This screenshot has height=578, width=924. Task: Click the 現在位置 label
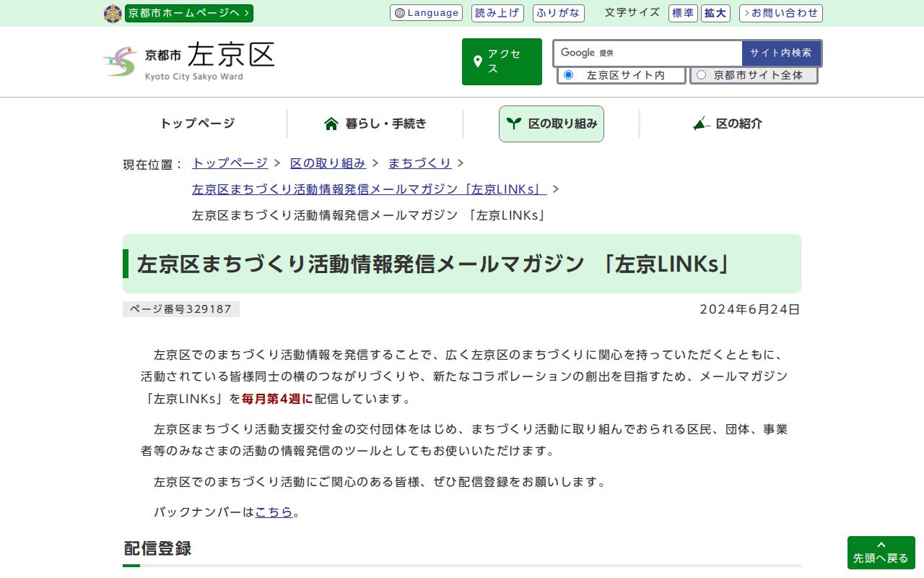click(154, 164)
